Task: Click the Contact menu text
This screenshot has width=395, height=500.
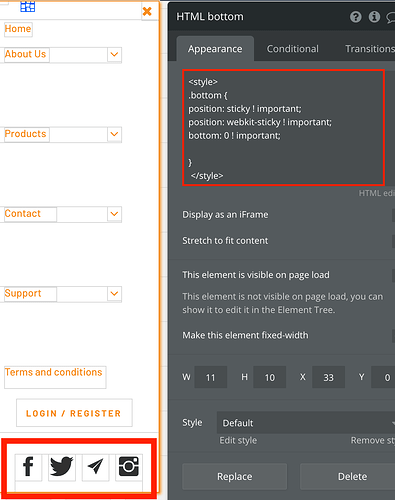Action: tap(22, 213)
